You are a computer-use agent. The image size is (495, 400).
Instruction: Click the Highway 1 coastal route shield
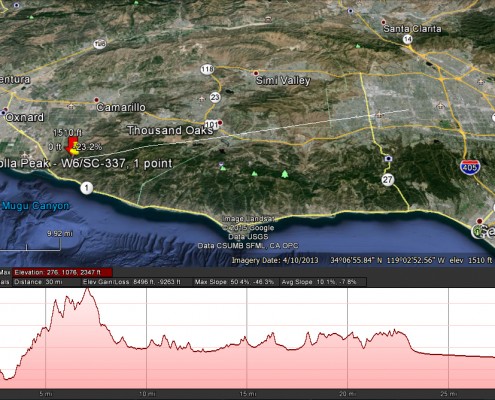point(87,188)
